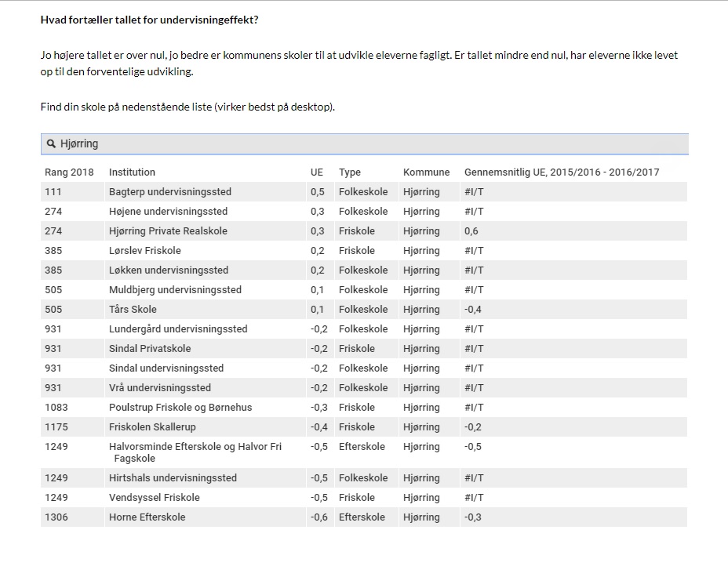Screen dimensions: 728x577
Task: Select Poulstrup Friskole og Børnehus
Action: tap(180, 407)
